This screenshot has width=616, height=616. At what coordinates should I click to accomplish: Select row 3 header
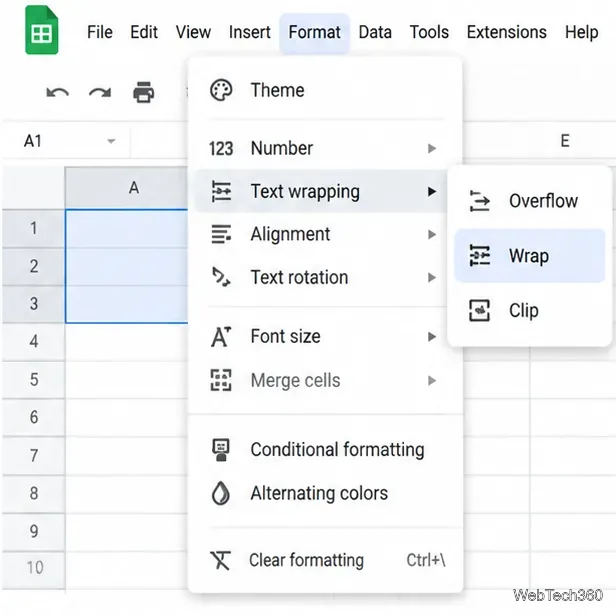[34, 304]
